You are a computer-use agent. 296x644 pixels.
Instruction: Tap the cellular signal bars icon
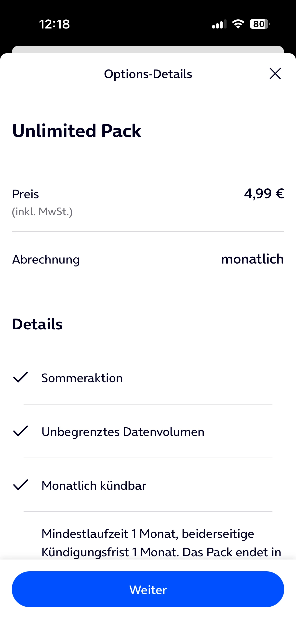point(219,24)
